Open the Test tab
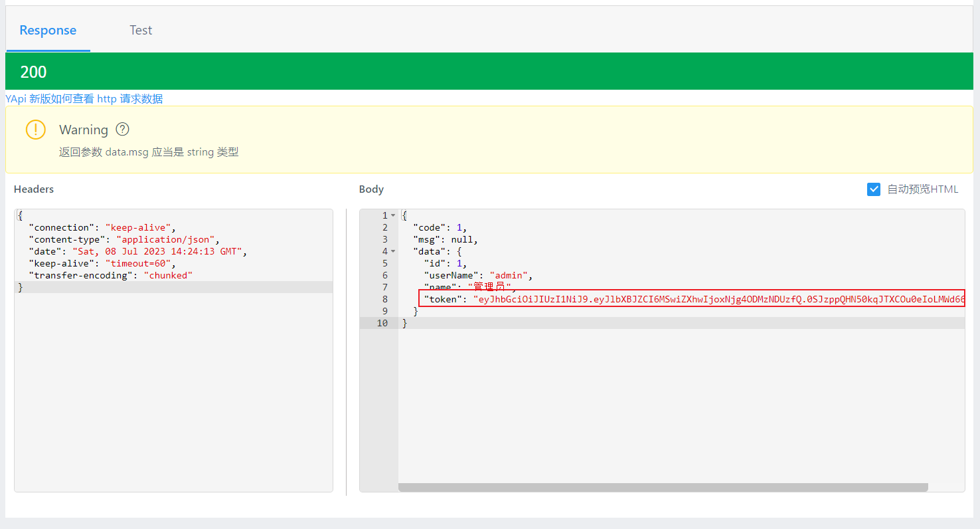 [x=141, y=30]
